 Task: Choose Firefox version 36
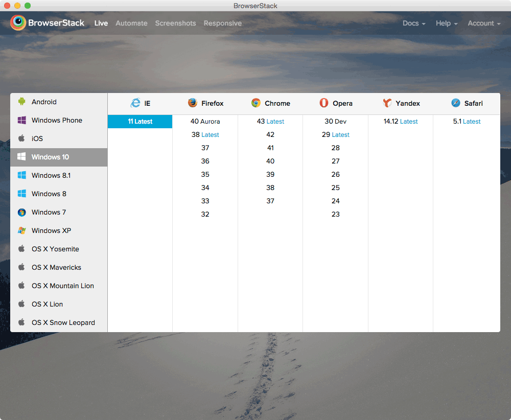pos(205,161)
